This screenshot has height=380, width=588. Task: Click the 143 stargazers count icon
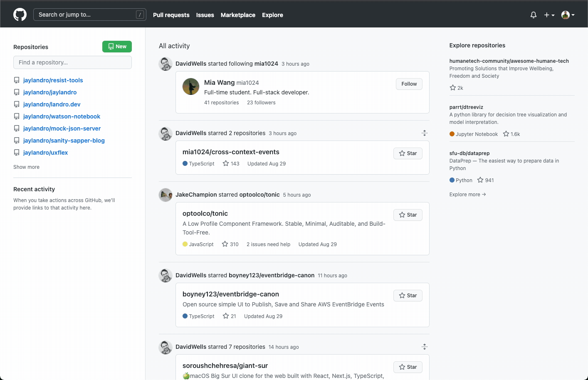pos(226,163)
